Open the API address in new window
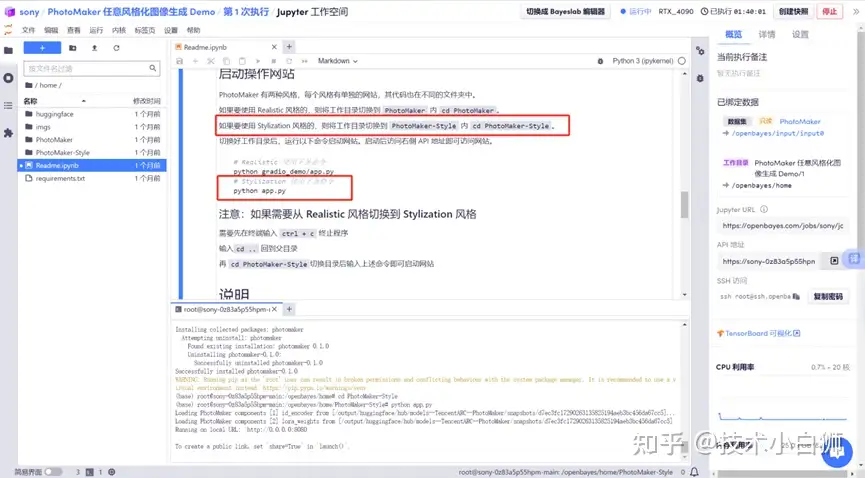 [834, 261]
